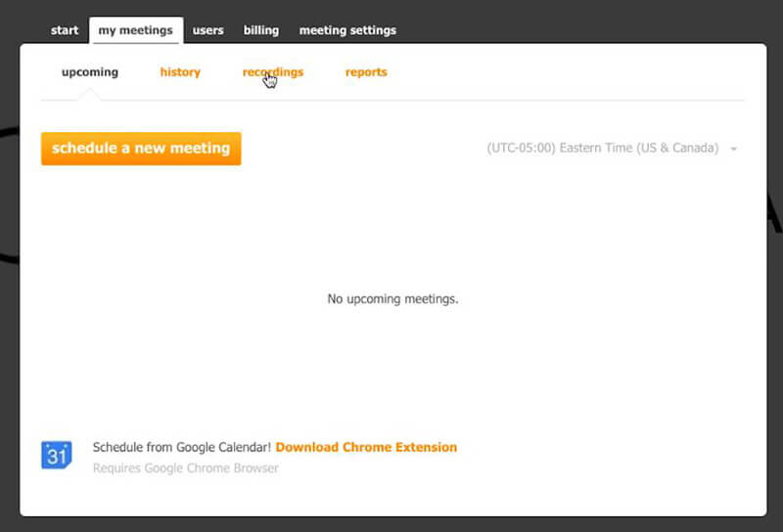
Task: Select the upcoming sub-tab
Action: pos(89,72)
